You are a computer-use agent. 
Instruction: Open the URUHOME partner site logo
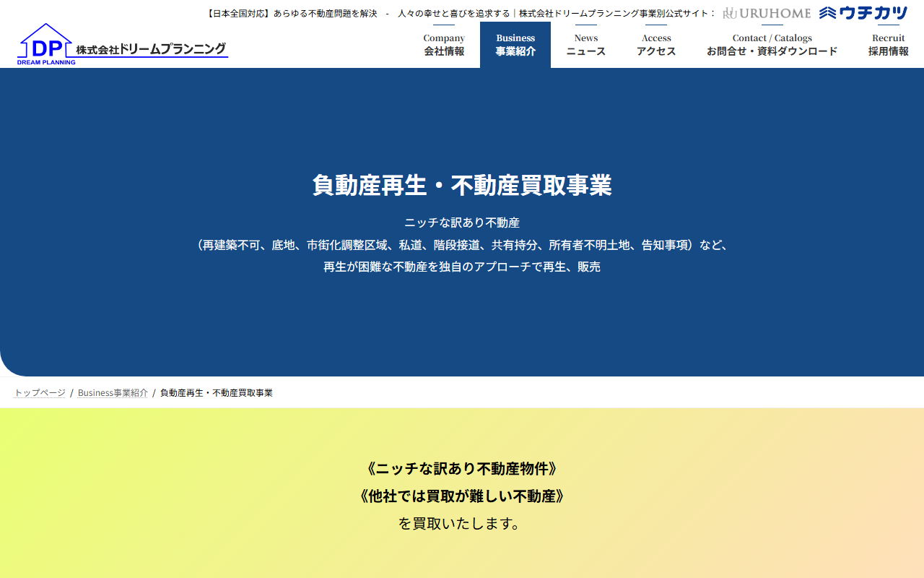(767, 13)
